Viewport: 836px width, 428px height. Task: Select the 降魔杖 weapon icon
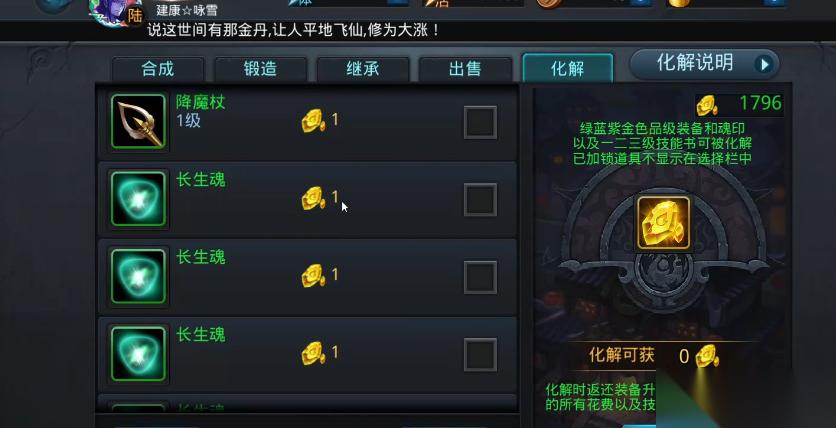coord(139,122)
